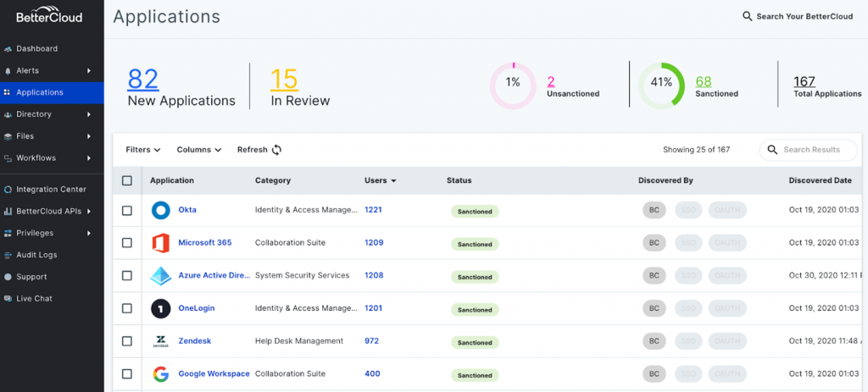Click the Azure Active Directory pyramid icon

point(160,276)
